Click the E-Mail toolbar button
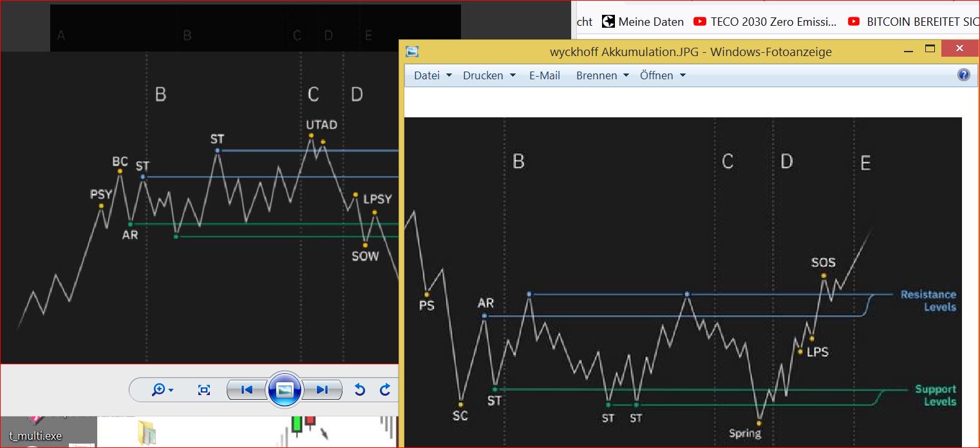The height and width of the screenshot is (448, 980). point(545,75)
